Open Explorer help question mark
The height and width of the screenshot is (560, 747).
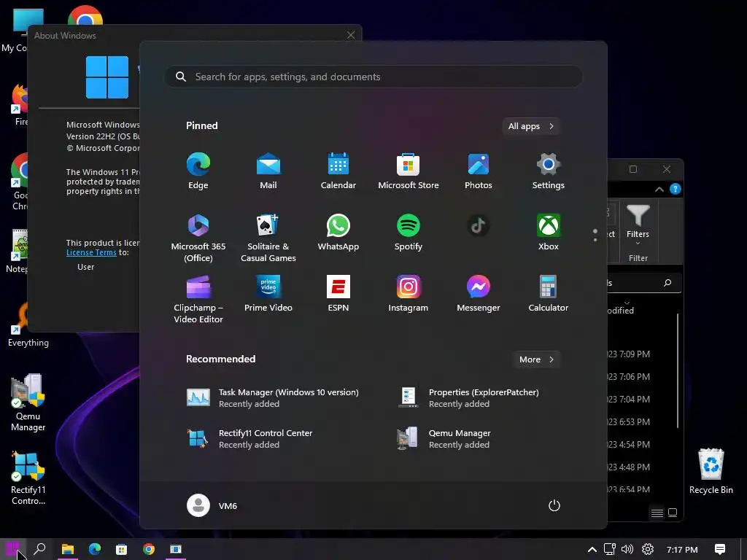[x=675, y=189]
